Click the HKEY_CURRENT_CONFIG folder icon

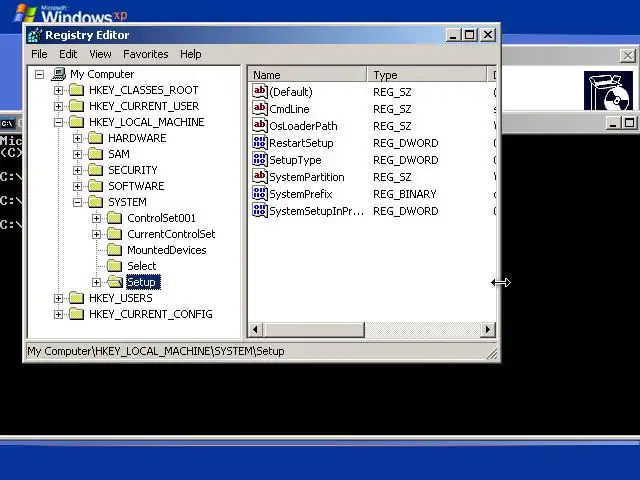[x=76, y=314]
